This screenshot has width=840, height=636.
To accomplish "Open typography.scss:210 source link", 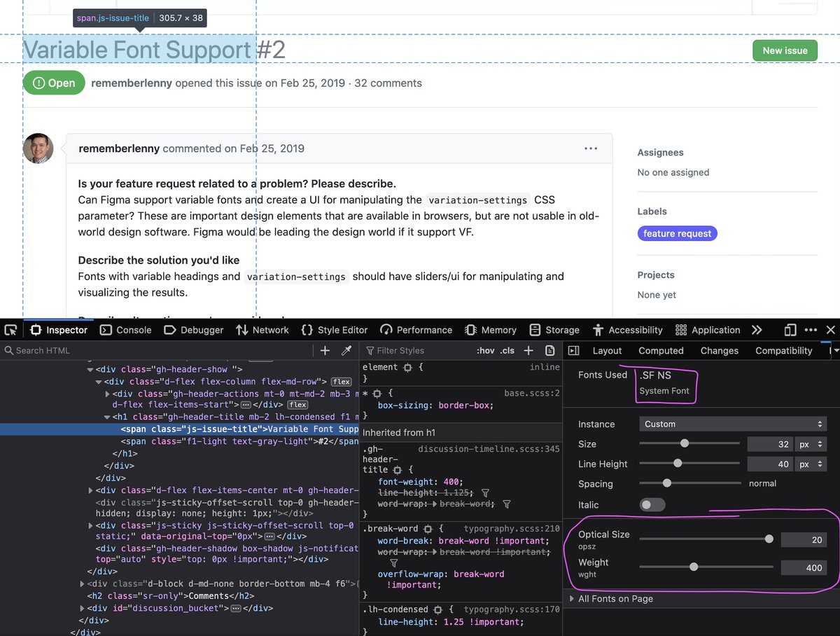I will [x=512, y=528].
